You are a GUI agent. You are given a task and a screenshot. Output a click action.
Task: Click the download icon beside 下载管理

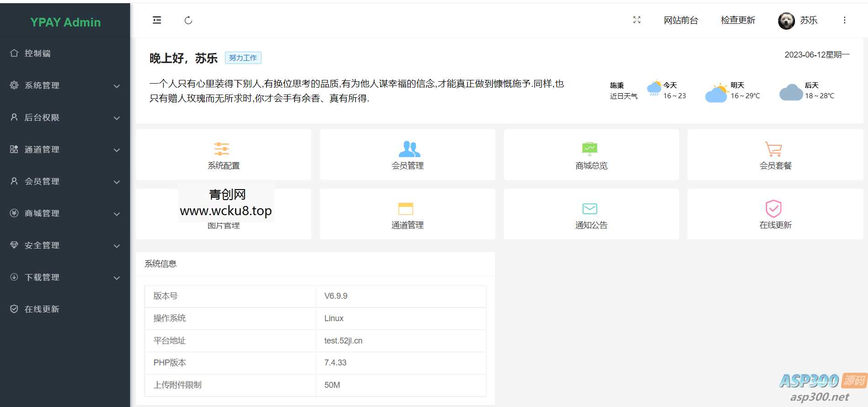coord(14,277)
